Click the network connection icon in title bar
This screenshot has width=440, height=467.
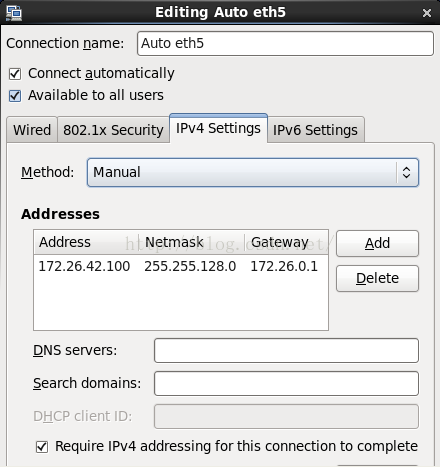[14, 13]
